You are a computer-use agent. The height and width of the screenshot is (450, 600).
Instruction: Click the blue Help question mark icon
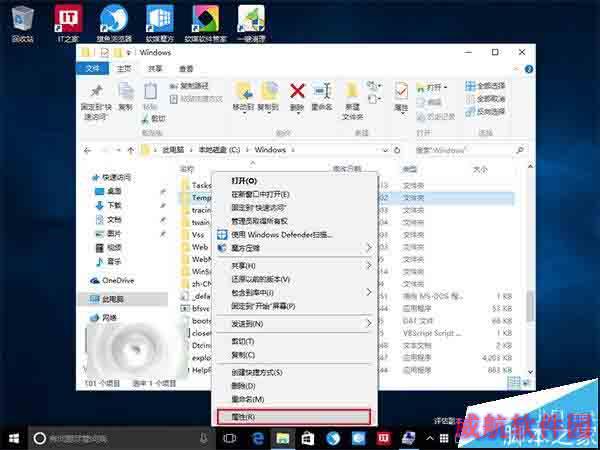[x=529, y=69]
